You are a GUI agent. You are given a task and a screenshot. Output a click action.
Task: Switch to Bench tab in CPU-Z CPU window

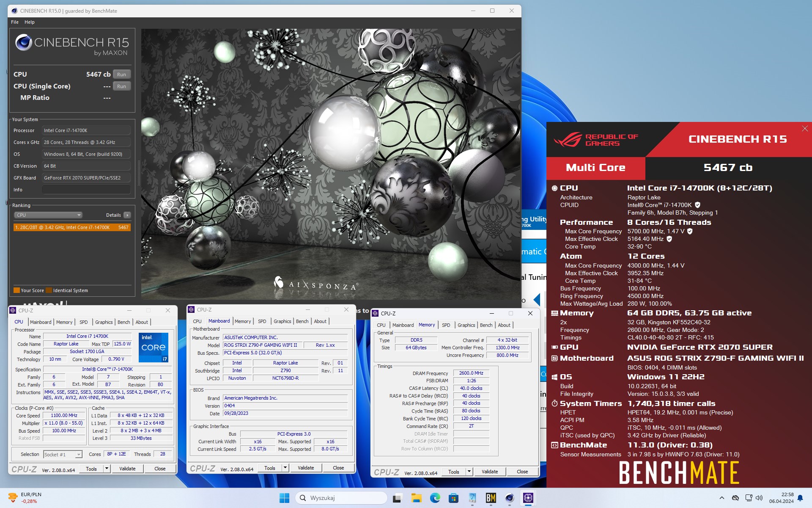coord(123,322)
